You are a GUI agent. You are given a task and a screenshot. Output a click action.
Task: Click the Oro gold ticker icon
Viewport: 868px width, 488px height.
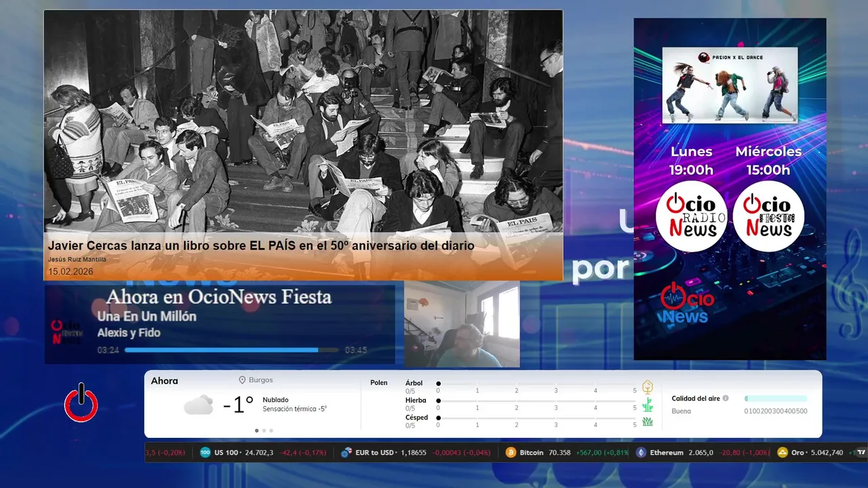coord(783,452)
